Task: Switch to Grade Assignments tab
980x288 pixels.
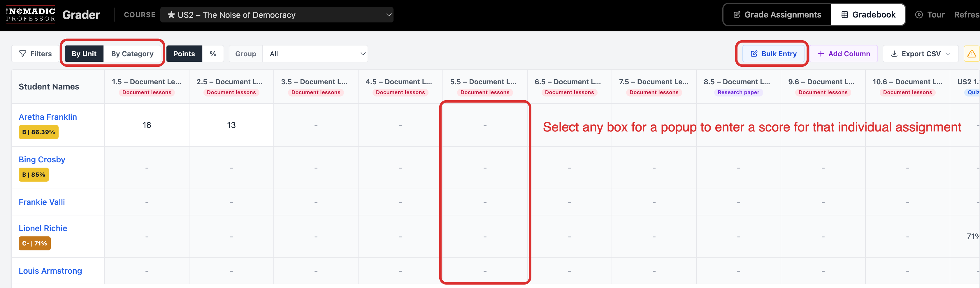Action: coord(777,15)
